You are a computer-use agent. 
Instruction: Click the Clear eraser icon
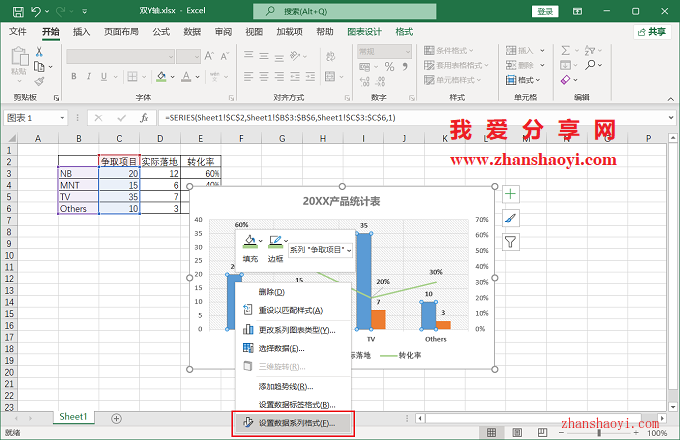pos(566,80)
